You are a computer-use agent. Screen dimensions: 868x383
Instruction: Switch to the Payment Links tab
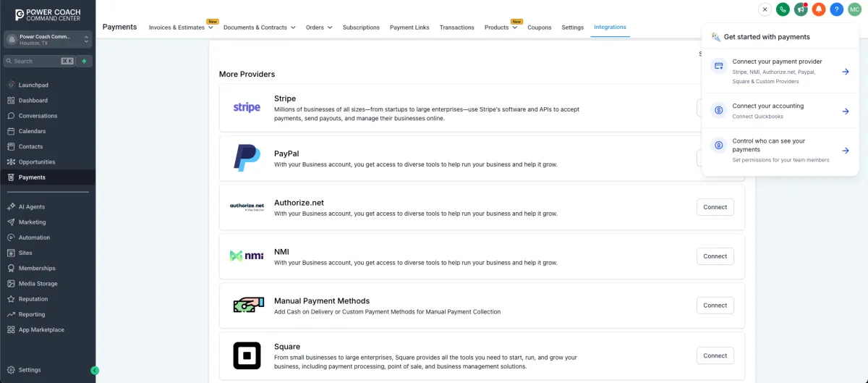[409, 28]
